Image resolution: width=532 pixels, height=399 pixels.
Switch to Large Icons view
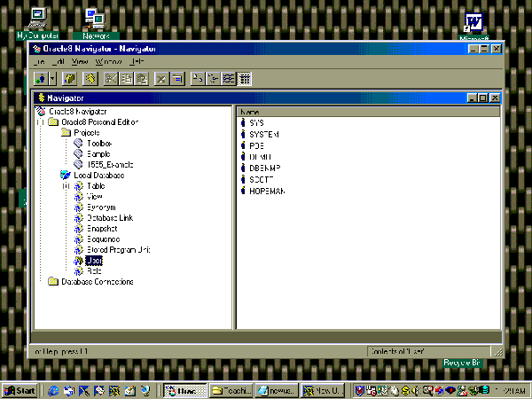(198, 79)
